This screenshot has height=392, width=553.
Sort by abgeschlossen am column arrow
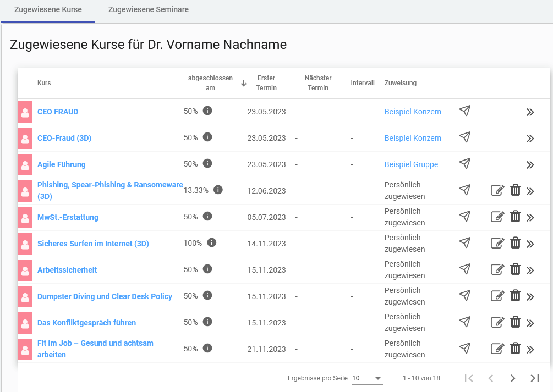coord(244,84)
